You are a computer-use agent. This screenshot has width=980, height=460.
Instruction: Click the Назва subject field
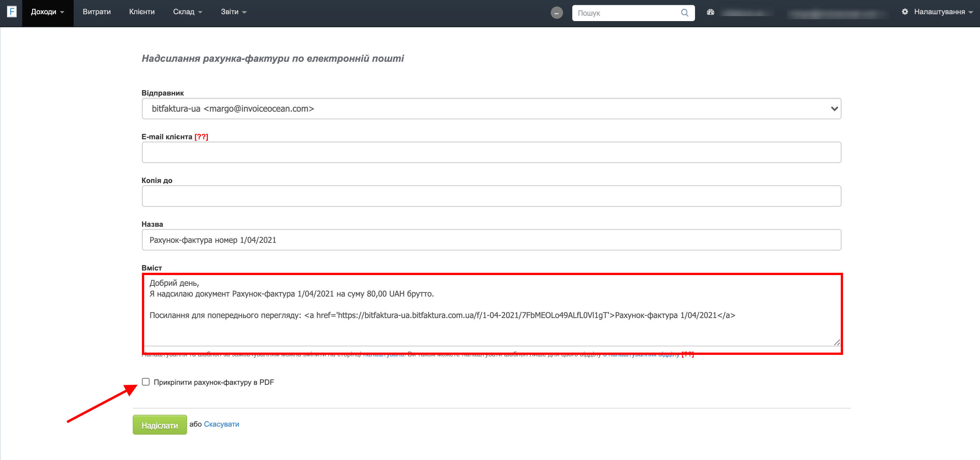point(491,240)
